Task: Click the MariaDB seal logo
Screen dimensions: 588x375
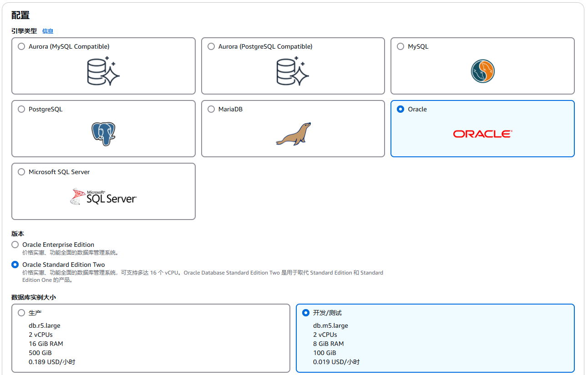Action: 293,134
